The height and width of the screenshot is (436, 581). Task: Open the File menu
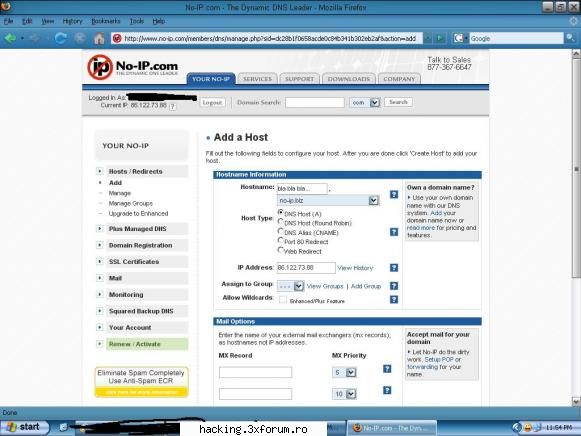[9, 21]
